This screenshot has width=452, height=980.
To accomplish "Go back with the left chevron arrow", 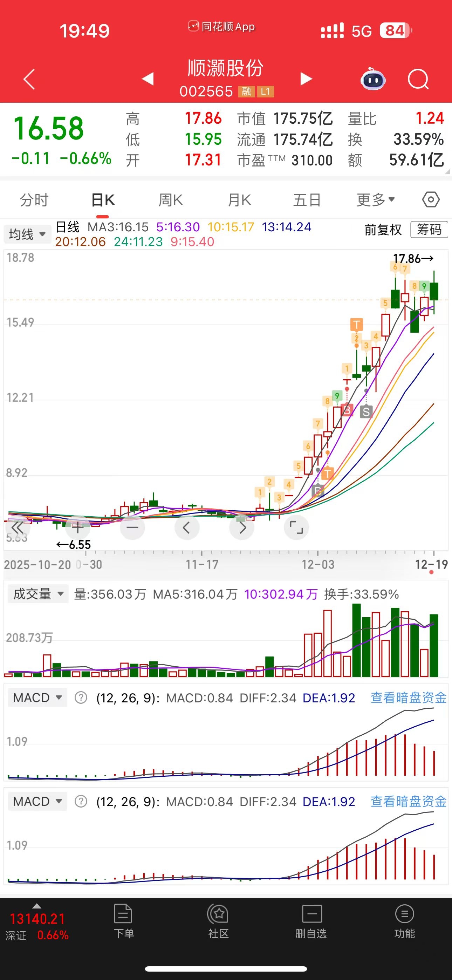I will pyautogui.click(x=29, y=79).
